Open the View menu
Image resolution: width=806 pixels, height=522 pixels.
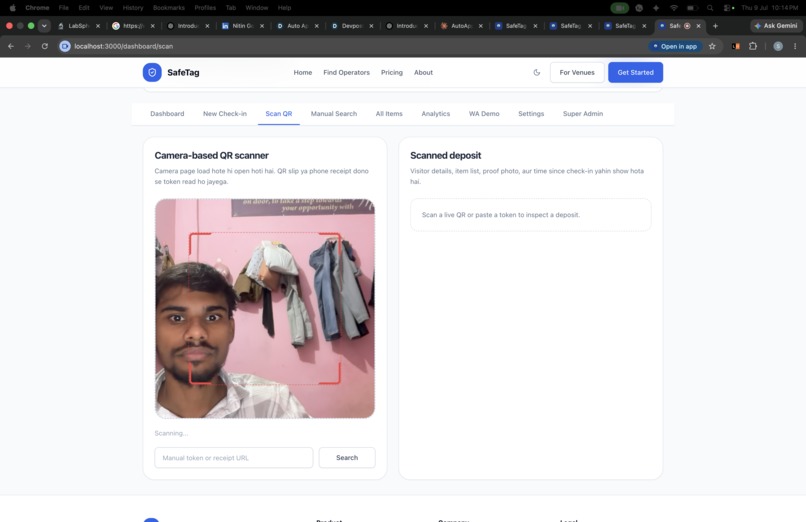(106, 8)
